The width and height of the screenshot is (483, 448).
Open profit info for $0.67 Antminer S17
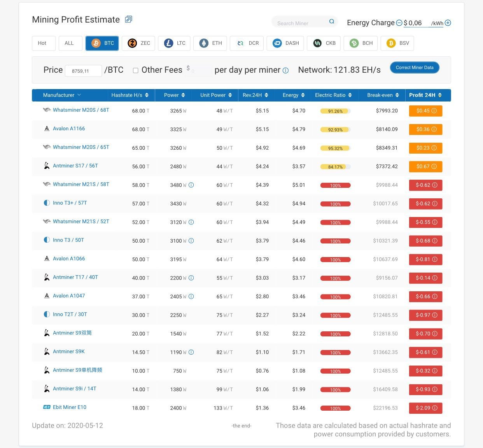(x=434, y=166)
